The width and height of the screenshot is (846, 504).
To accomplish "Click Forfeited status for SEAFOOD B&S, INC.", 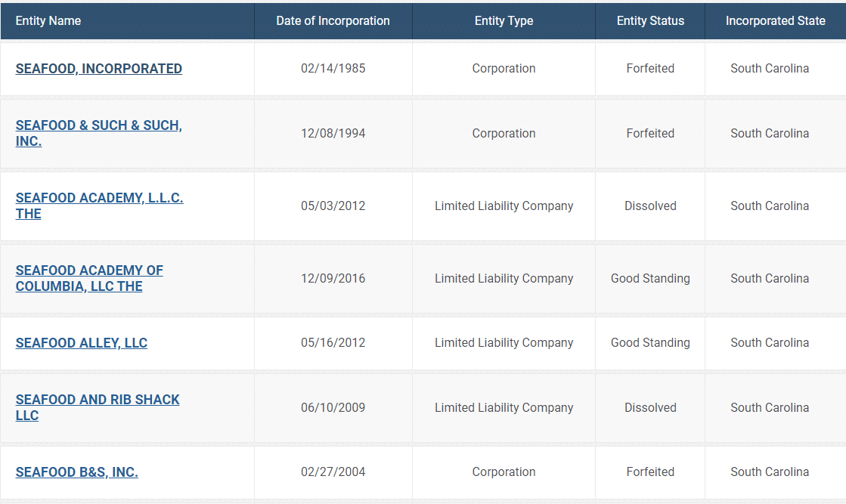I will click(x=650, y=472).
